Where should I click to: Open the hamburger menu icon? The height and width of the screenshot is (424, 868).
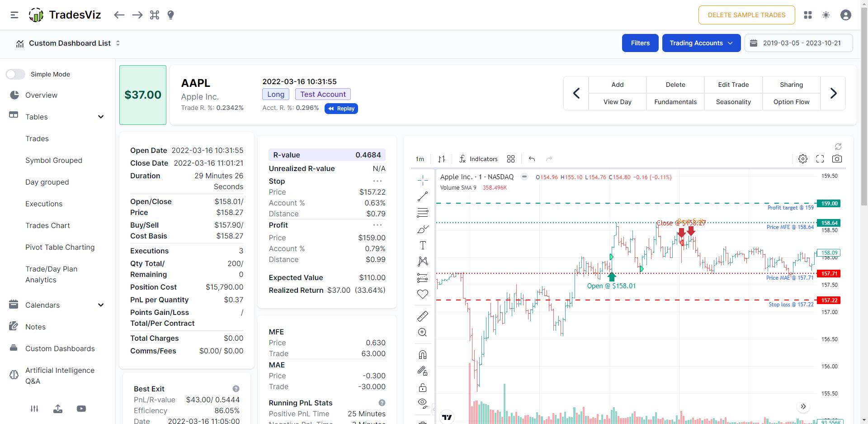(14, 15)
